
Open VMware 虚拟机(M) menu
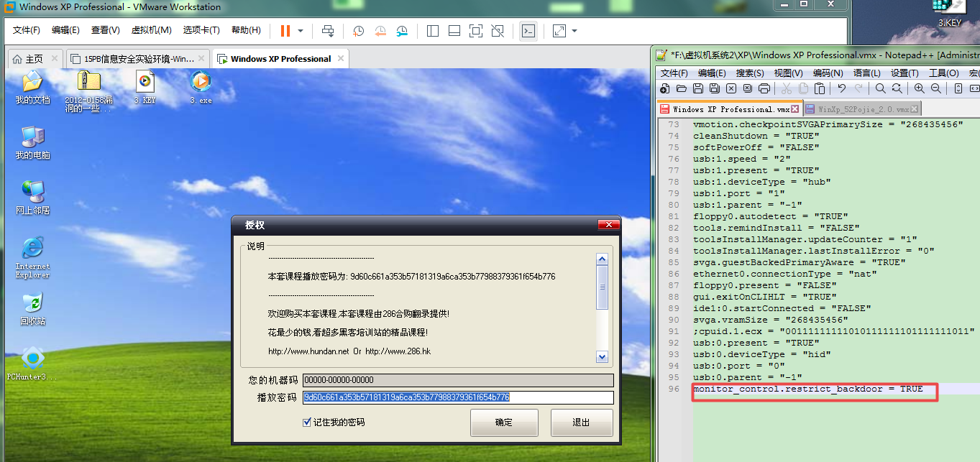tap(151, 30)
